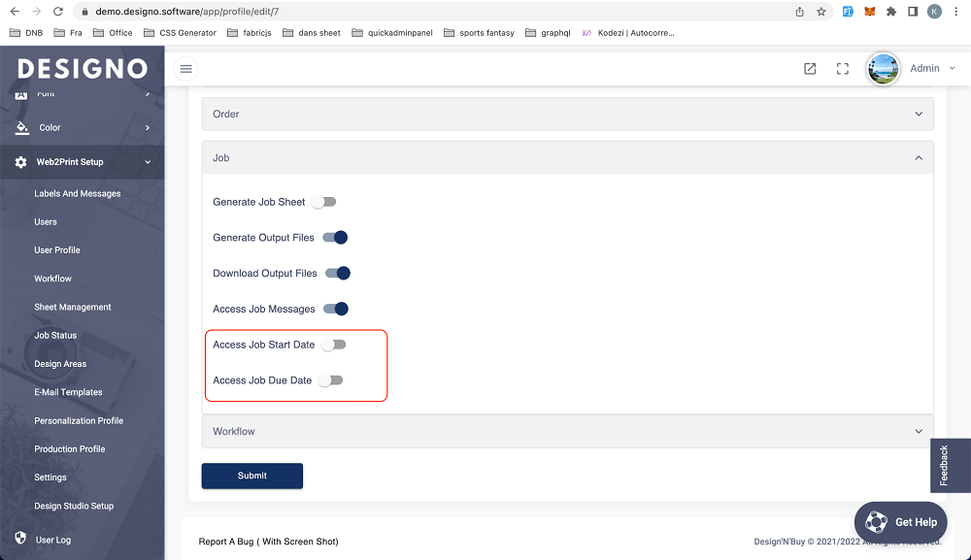Toggle fullscreen mode icon
Screen dimensions: 971x560
[x=842, y=69]
